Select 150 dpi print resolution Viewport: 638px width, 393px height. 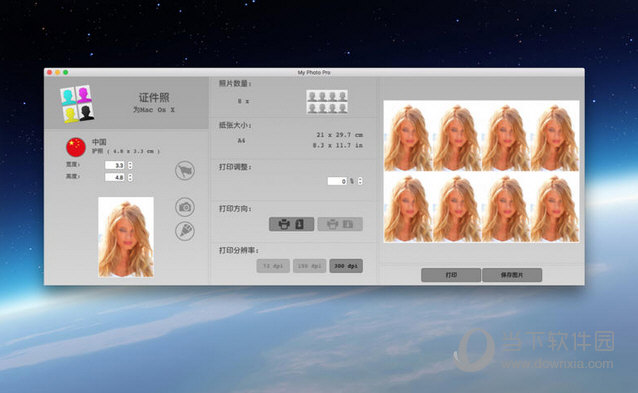click(310, 266)
